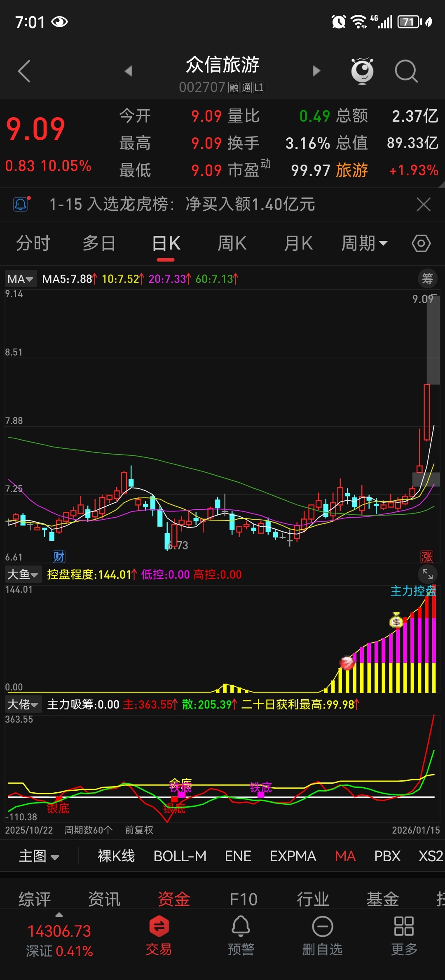Tap the alarm clock status bar icon
The image size is (445, 980).
point(339,21)
